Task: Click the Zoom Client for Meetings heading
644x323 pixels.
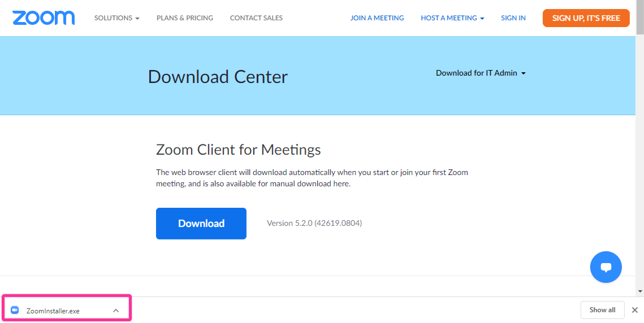Action: (x=238, y=150)
